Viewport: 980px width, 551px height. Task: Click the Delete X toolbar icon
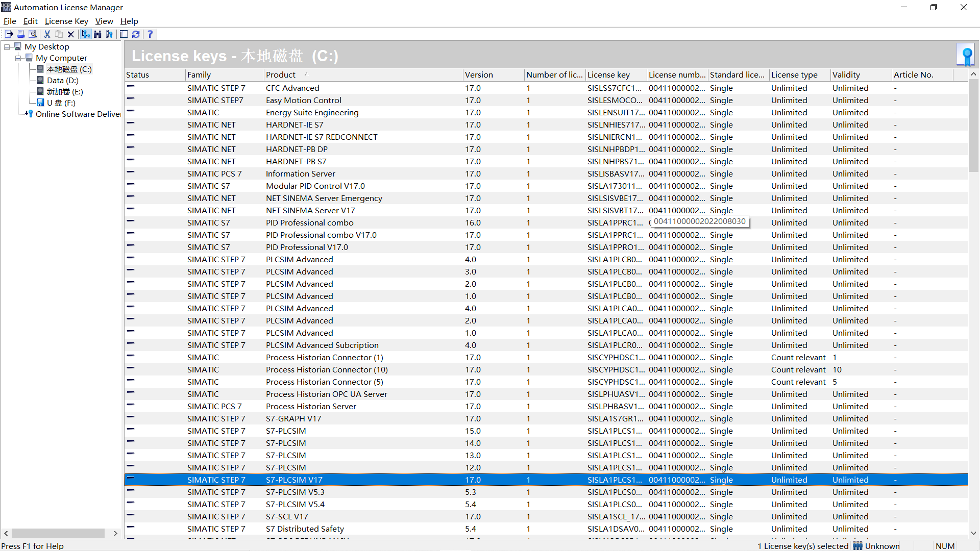click(71, 34)
